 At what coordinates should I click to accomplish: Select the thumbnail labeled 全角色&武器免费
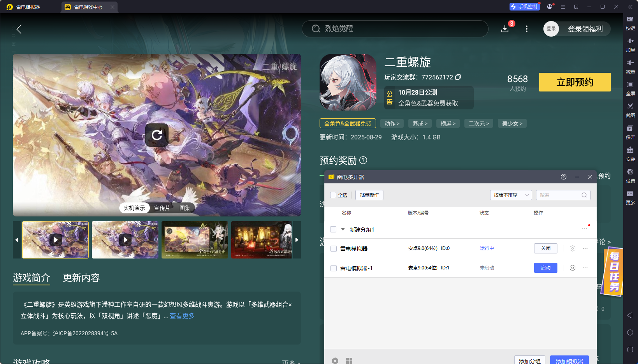tap(195, 240)
